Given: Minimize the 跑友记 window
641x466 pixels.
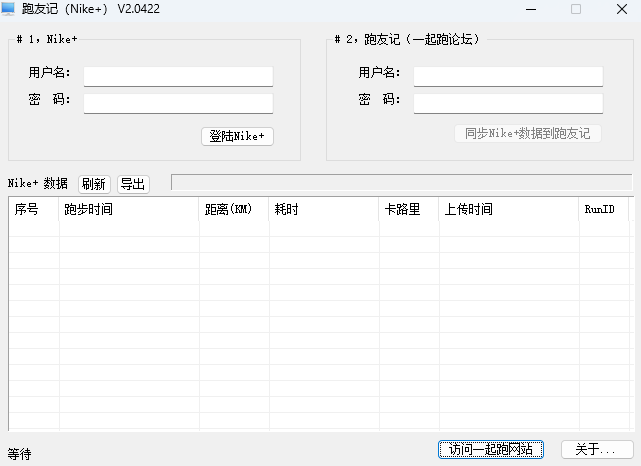Looking at the screenshot, I should click(x=531, y=9).
